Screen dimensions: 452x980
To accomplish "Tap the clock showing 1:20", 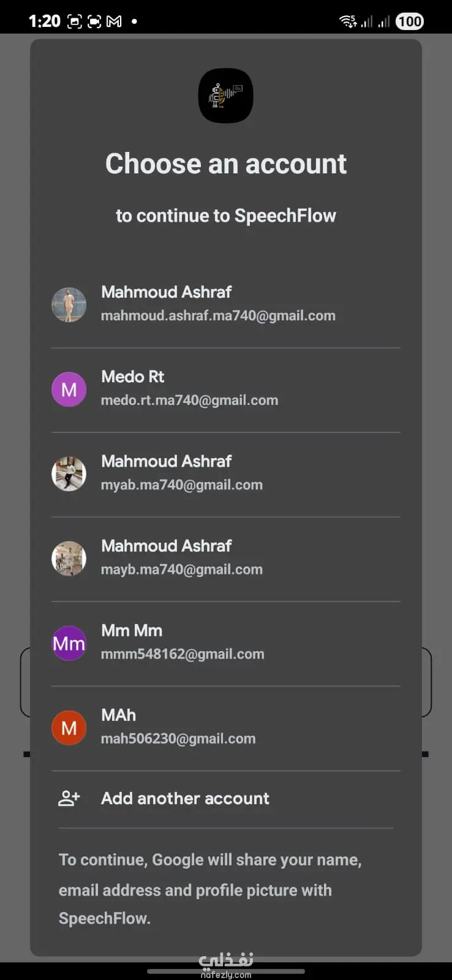I will [x=44, y=21].
